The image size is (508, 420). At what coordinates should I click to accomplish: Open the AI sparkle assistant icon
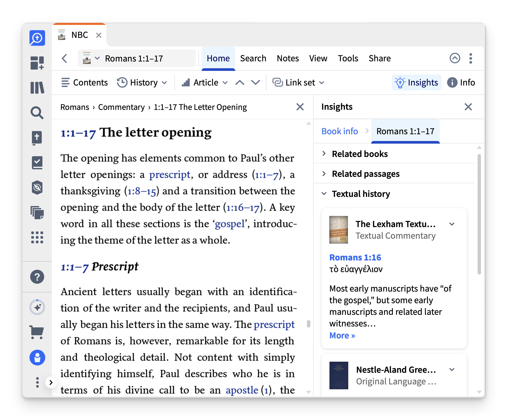tap(37, 307)
